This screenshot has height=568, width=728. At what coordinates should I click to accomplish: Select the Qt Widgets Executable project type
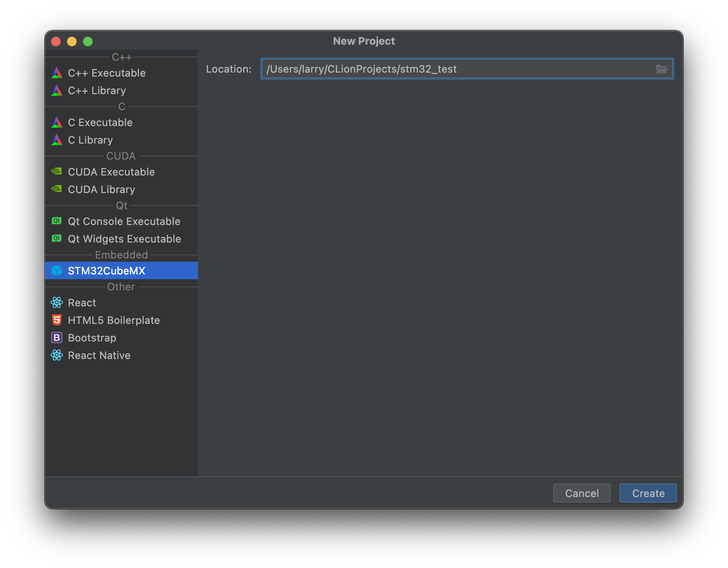(124, 239)
